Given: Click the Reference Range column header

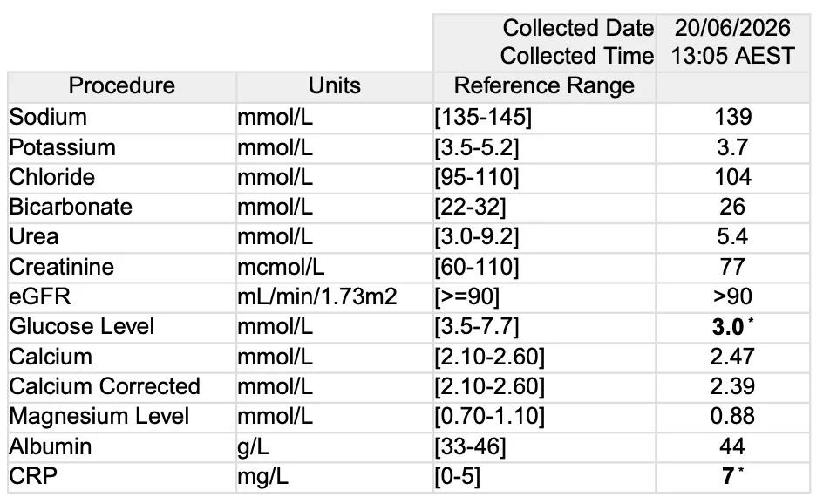Looking at the screenshot, I should point(544,85).
